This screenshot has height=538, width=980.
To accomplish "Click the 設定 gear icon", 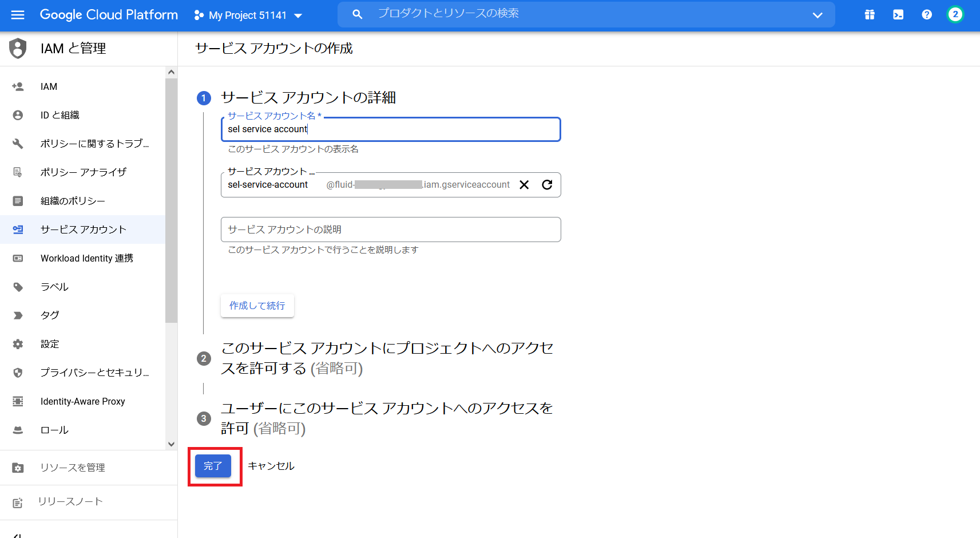I will pyautogui.click(x=18, y=344).
